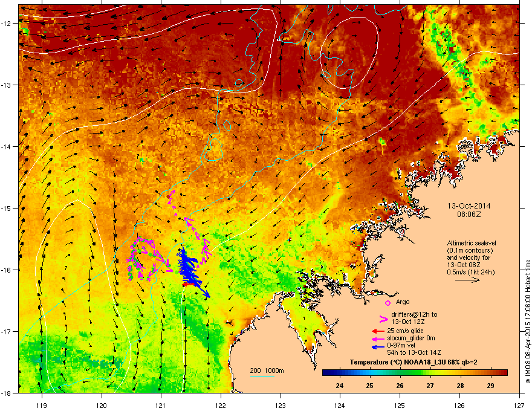
Task: Click the Altimetric sealevel label
Action: pyautogui.click(x=472, y=243)
